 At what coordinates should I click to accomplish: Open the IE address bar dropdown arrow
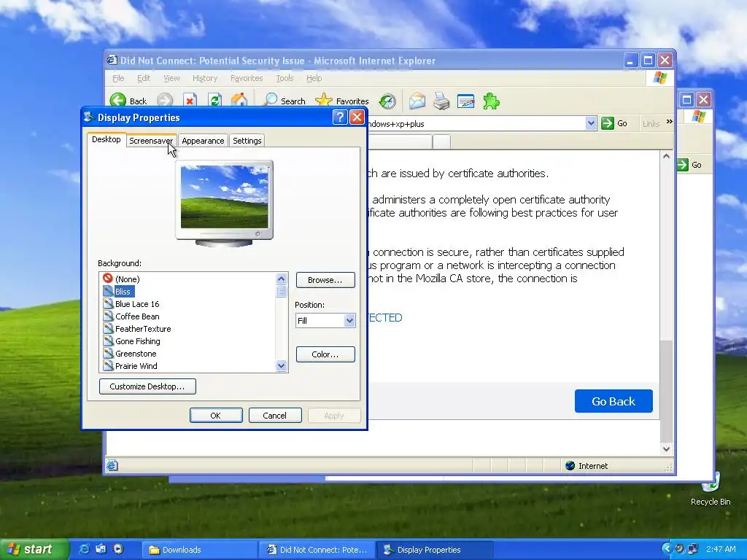591,123
